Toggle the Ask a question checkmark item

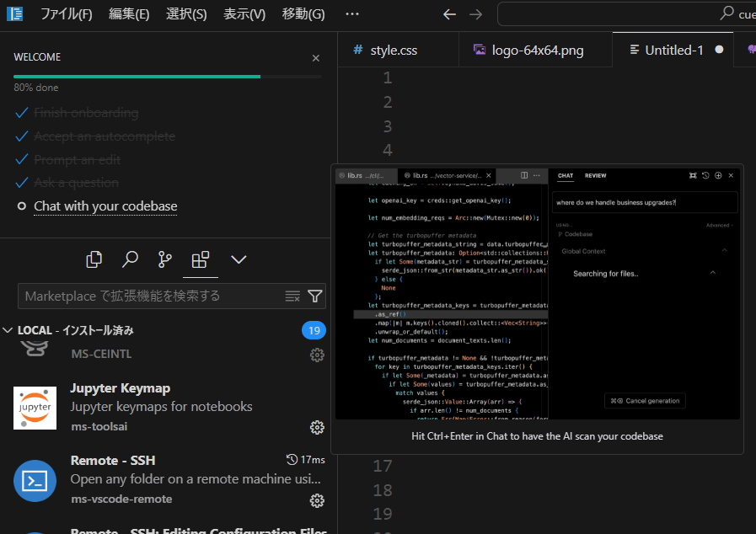(x=67, y=183)
